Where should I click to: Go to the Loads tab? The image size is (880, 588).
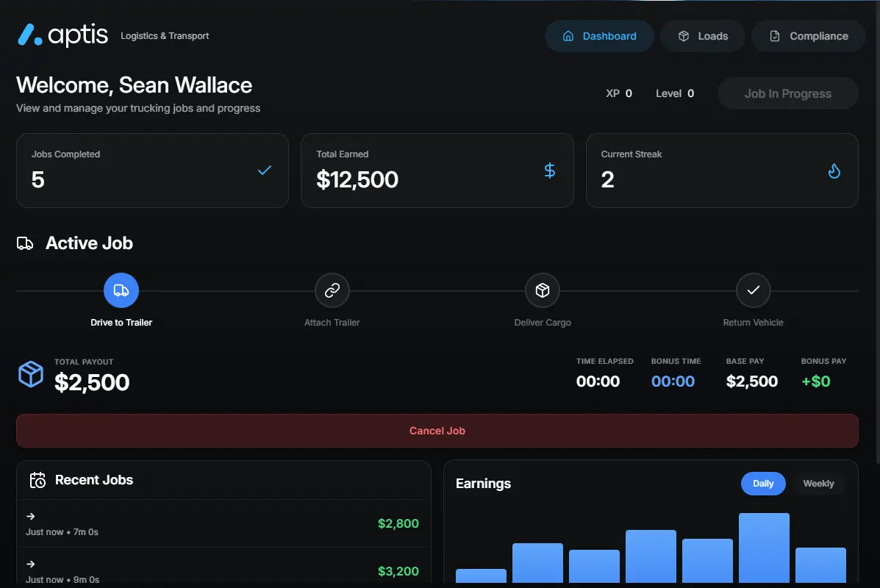point(702,36)
